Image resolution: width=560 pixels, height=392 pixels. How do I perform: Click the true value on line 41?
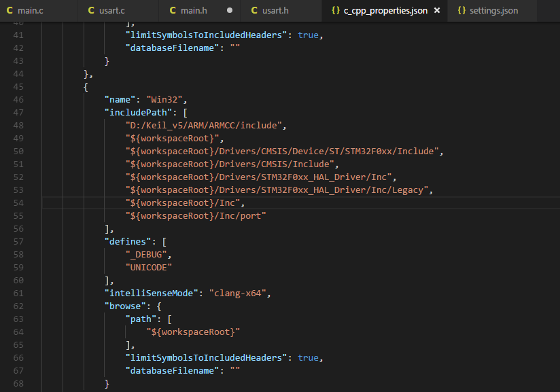308,35
